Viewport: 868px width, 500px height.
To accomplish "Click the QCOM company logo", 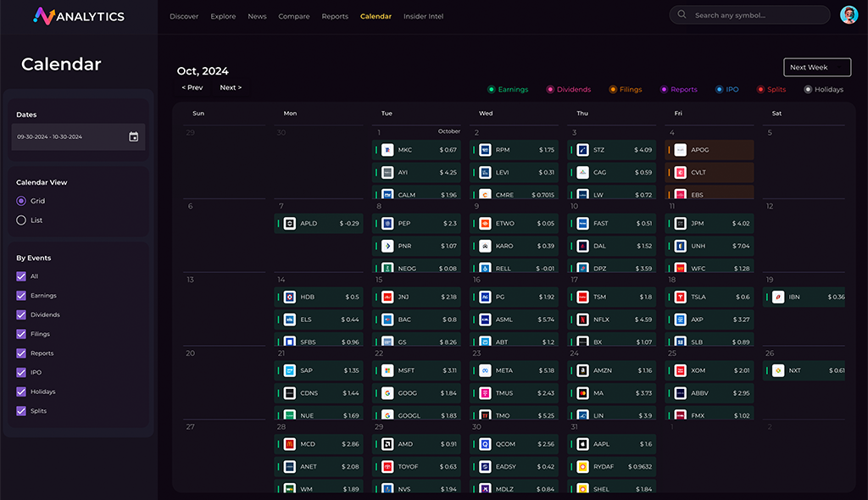I will coord(485,444).
